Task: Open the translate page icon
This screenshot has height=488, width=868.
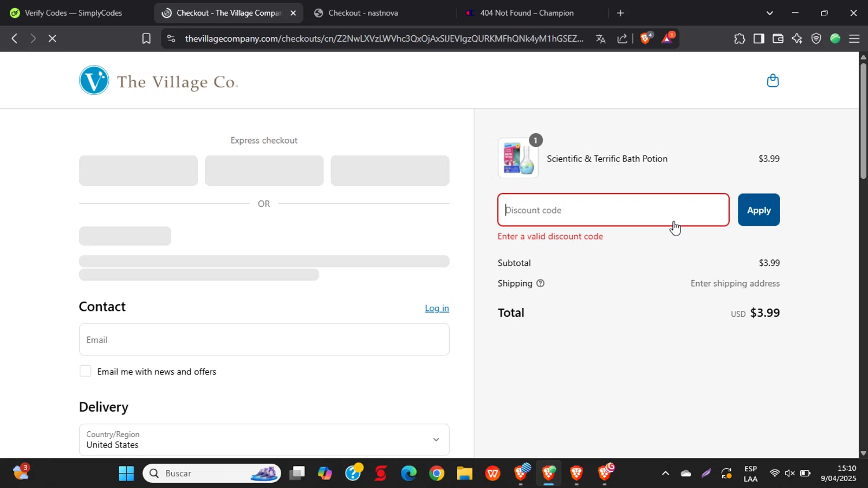Action: (601, 39)
